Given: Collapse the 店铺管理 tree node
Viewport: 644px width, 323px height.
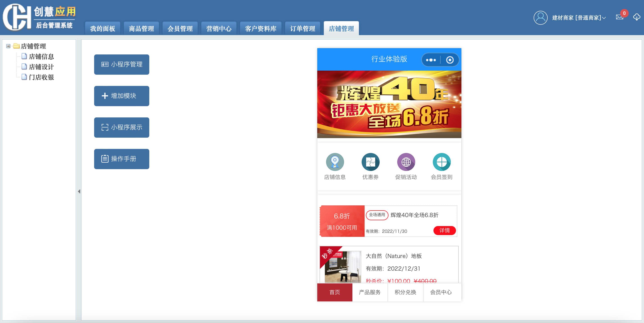Looking at the screenshot, I should click(8, 46).
